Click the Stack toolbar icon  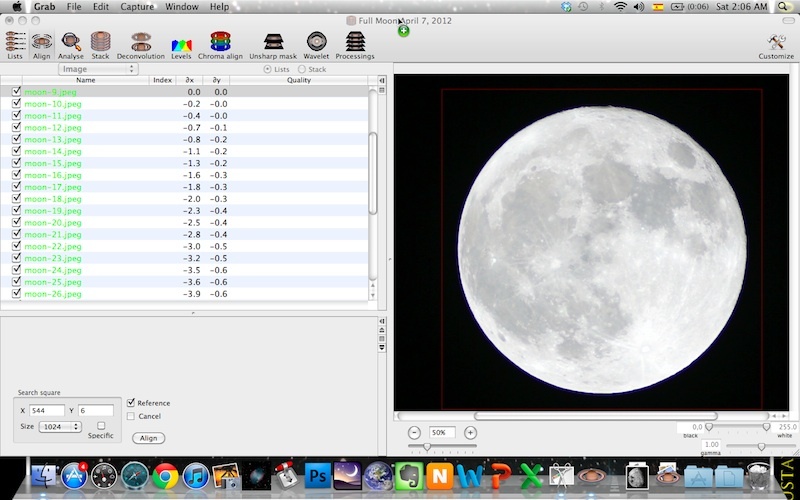click(x=100, y=41)
